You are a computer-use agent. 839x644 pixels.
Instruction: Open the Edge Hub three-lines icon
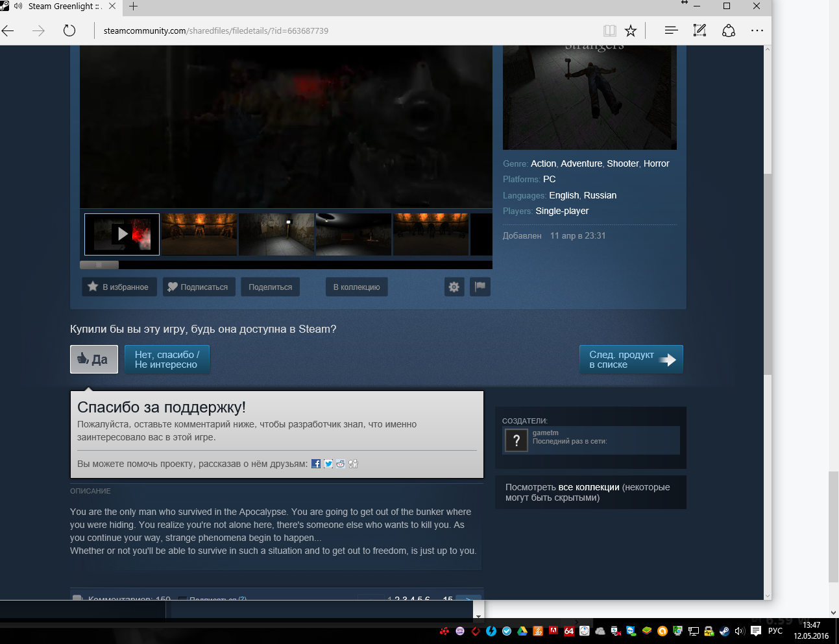point(671,30)
